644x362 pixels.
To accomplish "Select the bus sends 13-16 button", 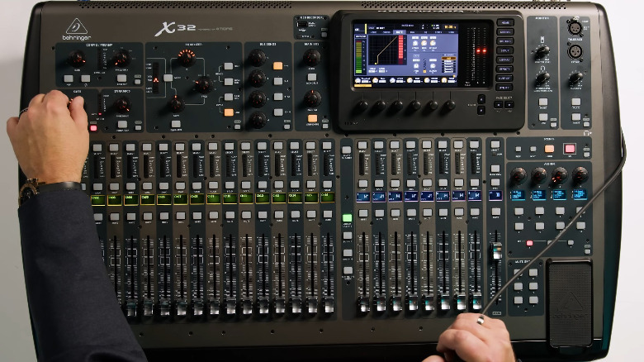I will (278, 112).
